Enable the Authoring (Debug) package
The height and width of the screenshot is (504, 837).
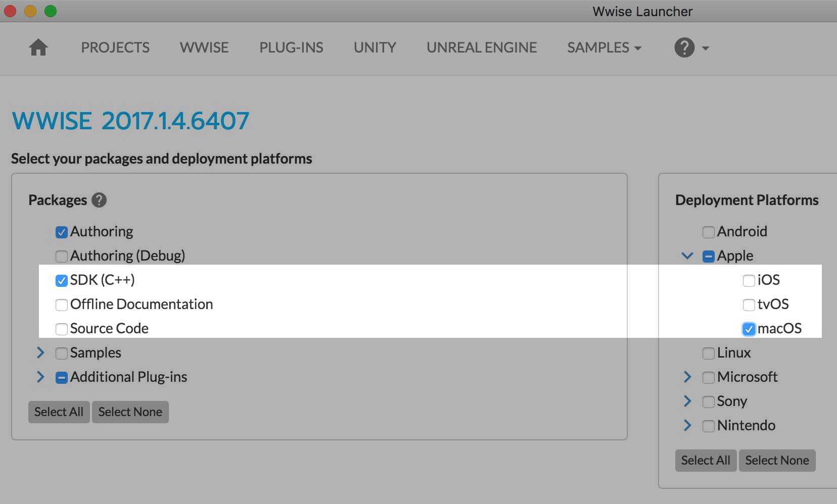62,256
